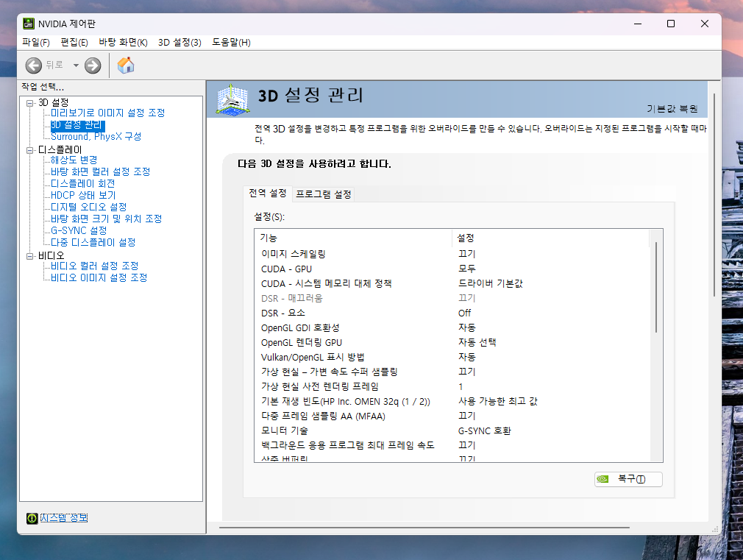Select the OpenGL GDI 호환성 row
The height and width of the screenshot is (560, 743).
[x=452, y=327]
